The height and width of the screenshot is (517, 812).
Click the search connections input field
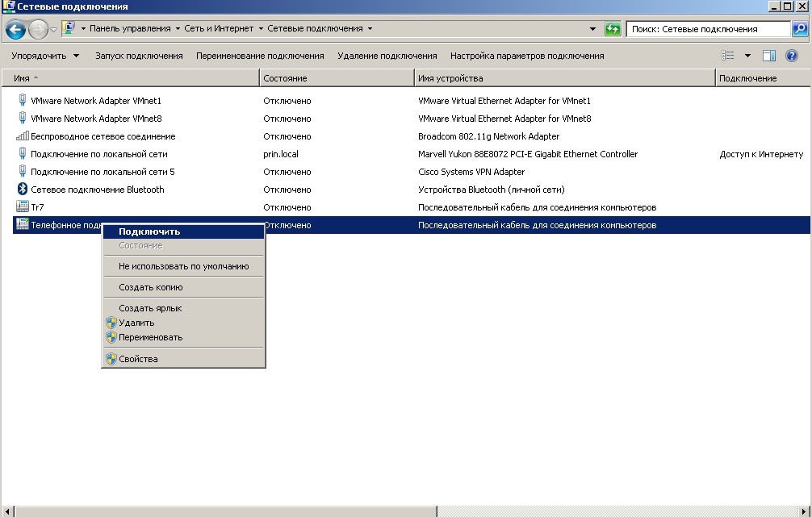point(708,29)
